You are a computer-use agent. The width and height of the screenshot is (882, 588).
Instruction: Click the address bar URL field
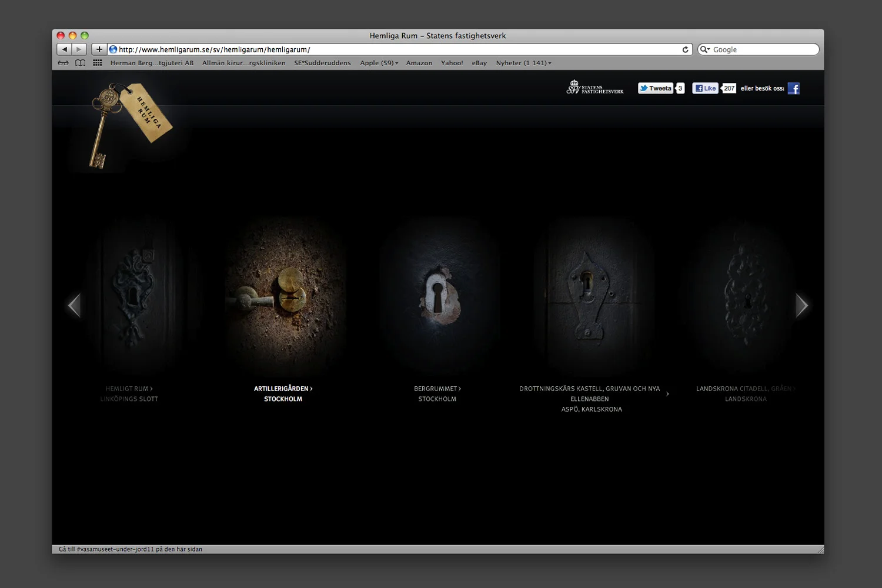click(x=400, y=49)
